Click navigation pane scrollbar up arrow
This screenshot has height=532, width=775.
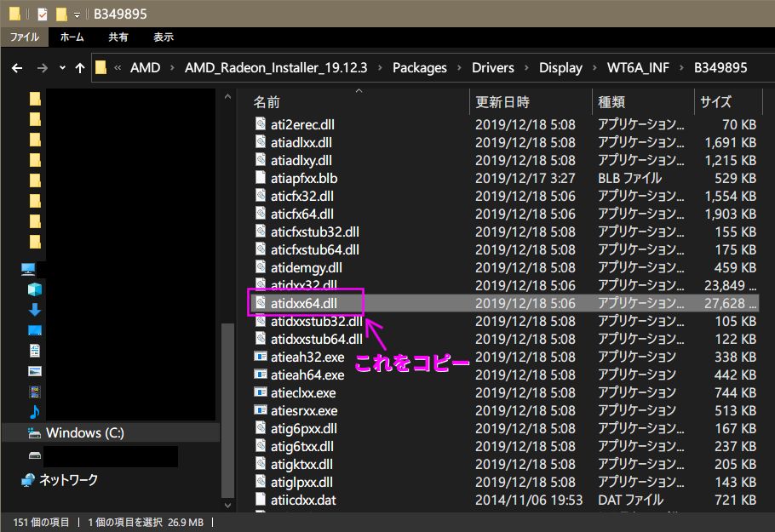227,97
